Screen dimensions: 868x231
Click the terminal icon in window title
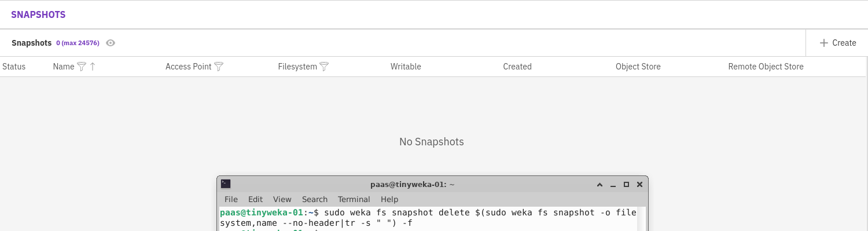226,184
